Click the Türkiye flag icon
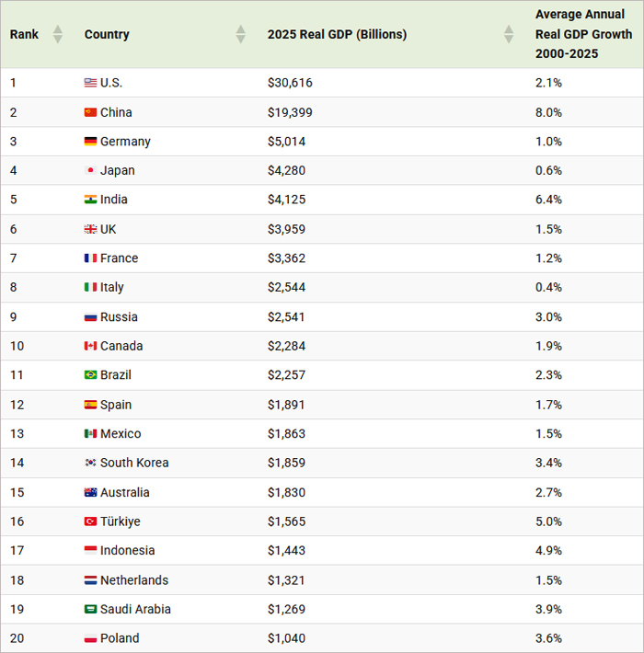Image resolution: width=644 pixels, height=653 pixels. [90, 521]
